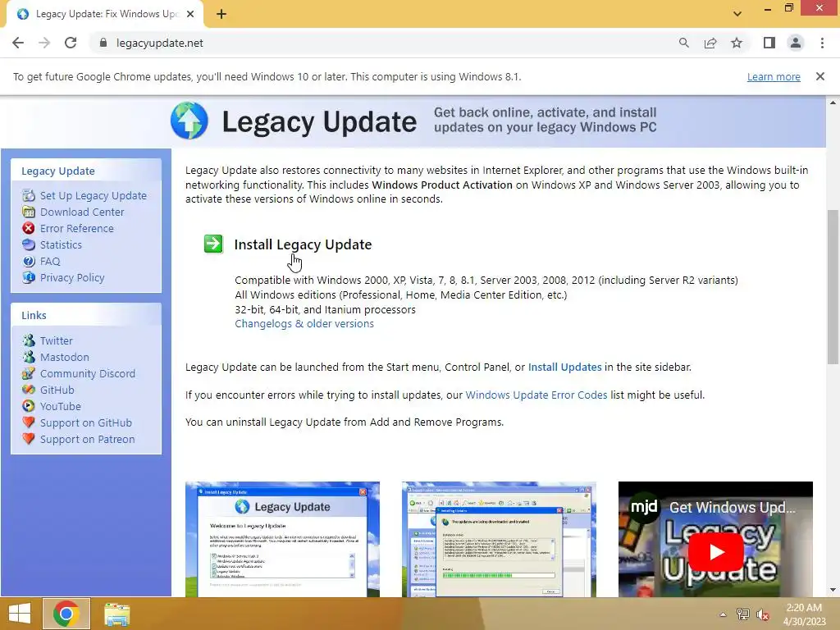Open the Learn more link

(774, 76)
